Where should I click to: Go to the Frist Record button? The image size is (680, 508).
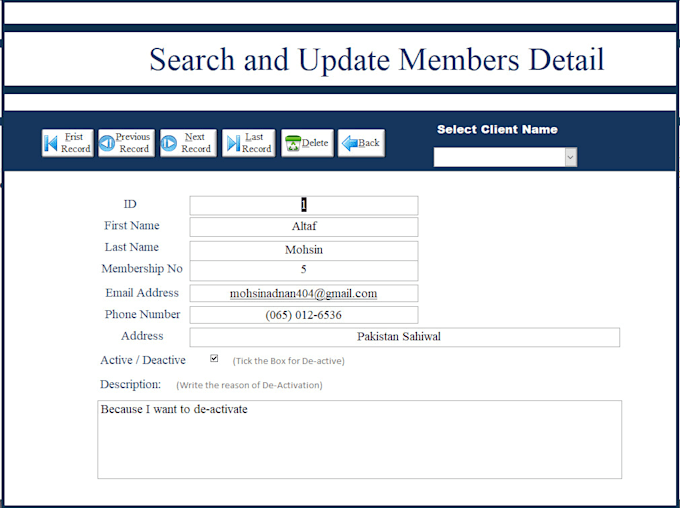[x=68, y=143]
